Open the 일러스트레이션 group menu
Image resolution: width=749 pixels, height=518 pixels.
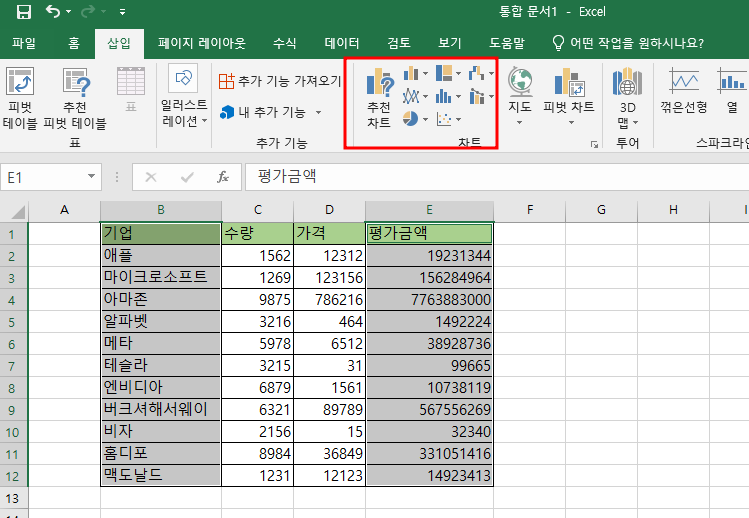click(184, 98)
